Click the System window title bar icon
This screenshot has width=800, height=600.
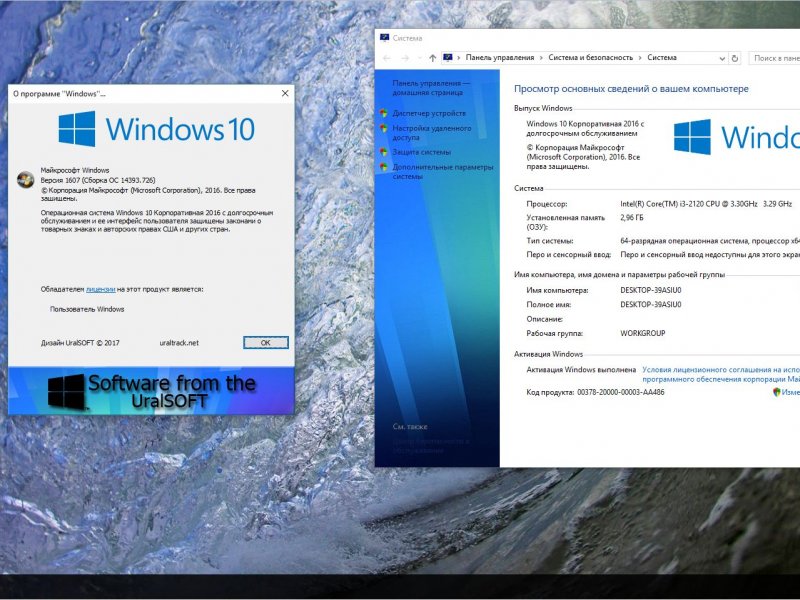coord(385,38)
